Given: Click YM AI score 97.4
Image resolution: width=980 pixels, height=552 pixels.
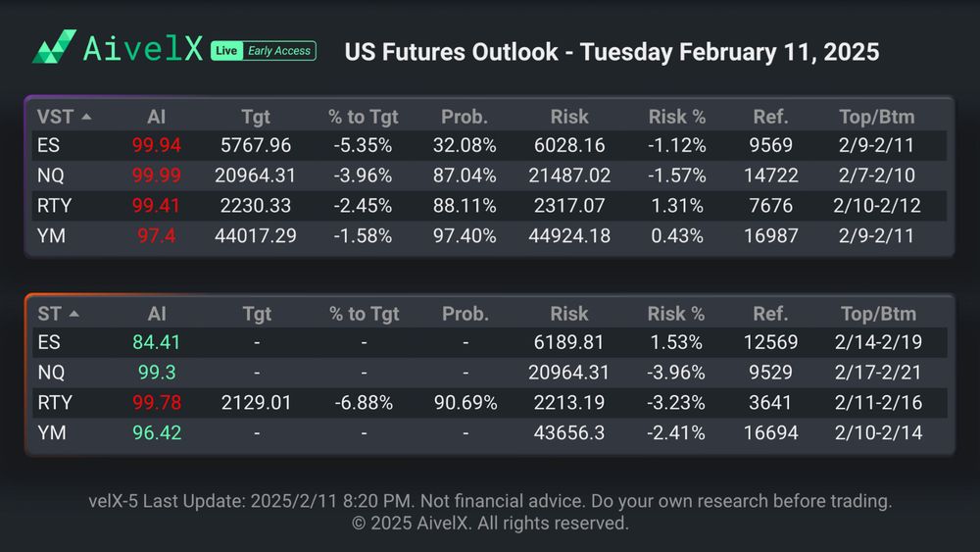Looking at the screenshot, I should 156,236.
